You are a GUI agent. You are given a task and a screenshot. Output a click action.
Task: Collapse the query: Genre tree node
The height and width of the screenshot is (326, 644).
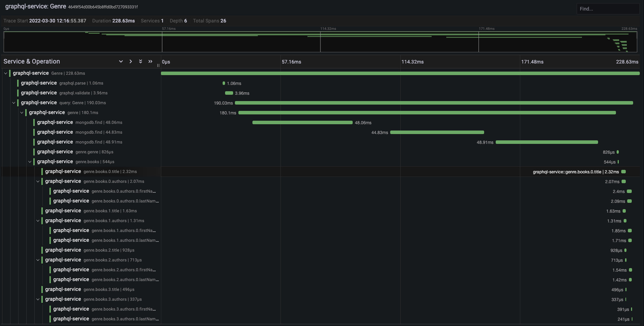(x=14, y=102)
